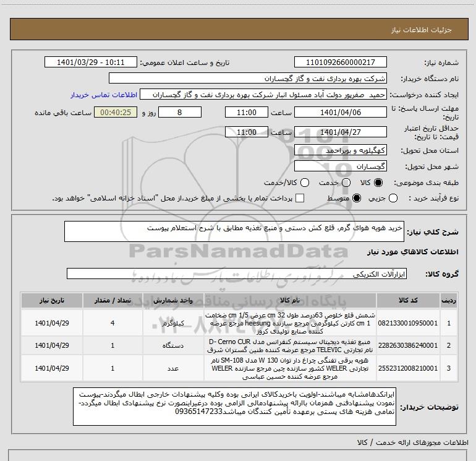Click the کد کالا column header
Screen dimensions: 476x461
click(408, 300)
